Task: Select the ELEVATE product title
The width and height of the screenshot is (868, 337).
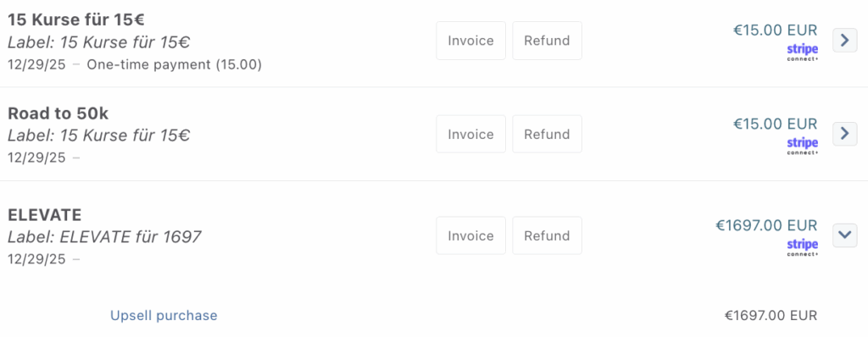Action: (x=45, y=215)
